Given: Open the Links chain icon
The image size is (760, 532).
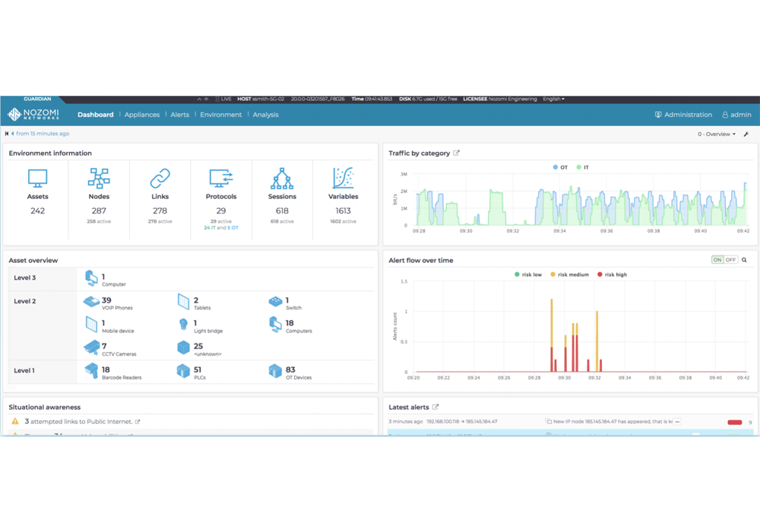Looking at the screenshot, I should 160,179.
